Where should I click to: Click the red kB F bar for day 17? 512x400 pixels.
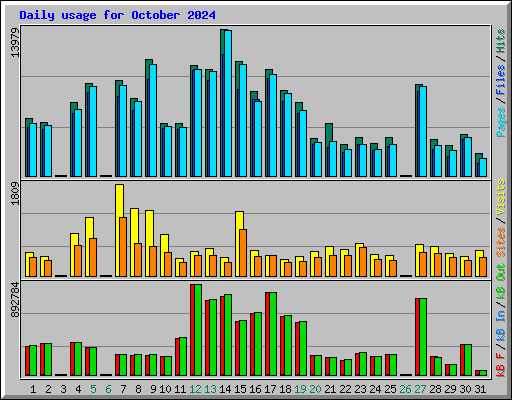coord(267,334)
